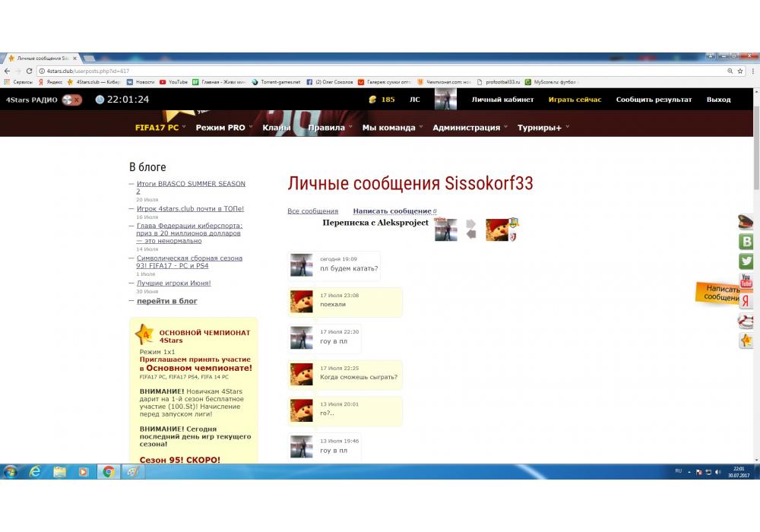This screenshot has height=532, width=760.
Task: Bookmark page with the star icon
Action: coord(739,71)
